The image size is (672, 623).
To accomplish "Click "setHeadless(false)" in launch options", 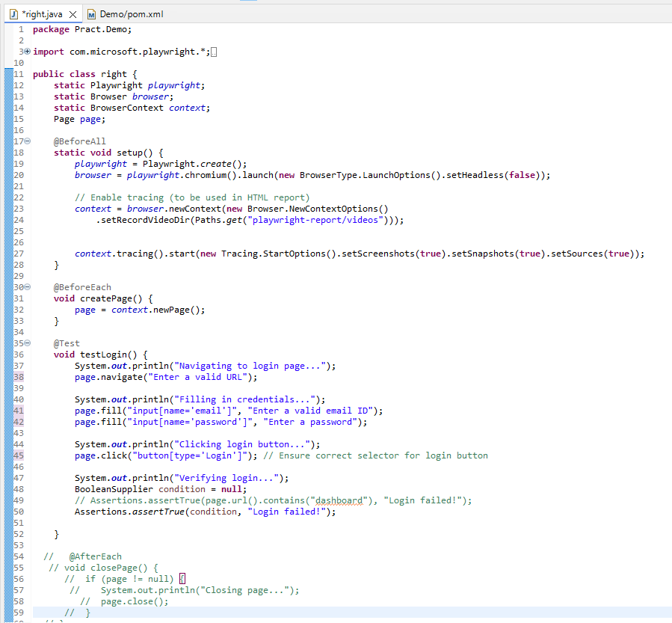I will click(x=493, y=175).
